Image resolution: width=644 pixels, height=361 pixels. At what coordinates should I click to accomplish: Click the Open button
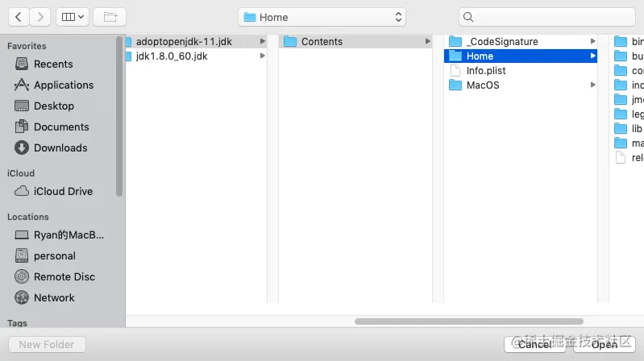[605, 344]
